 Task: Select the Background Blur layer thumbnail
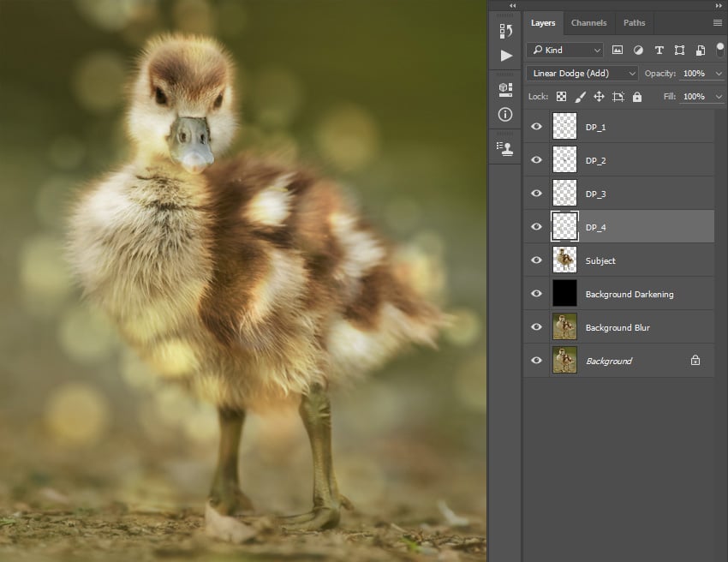click(564, 327)
